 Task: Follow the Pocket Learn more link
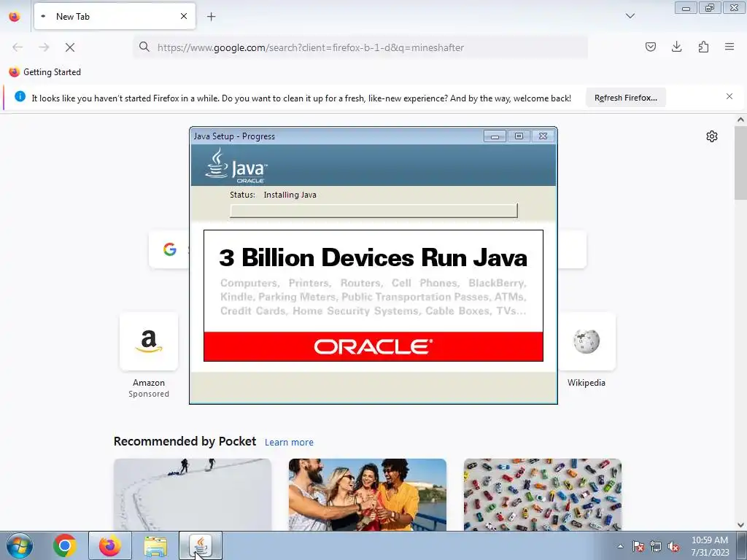coord(289,442)
